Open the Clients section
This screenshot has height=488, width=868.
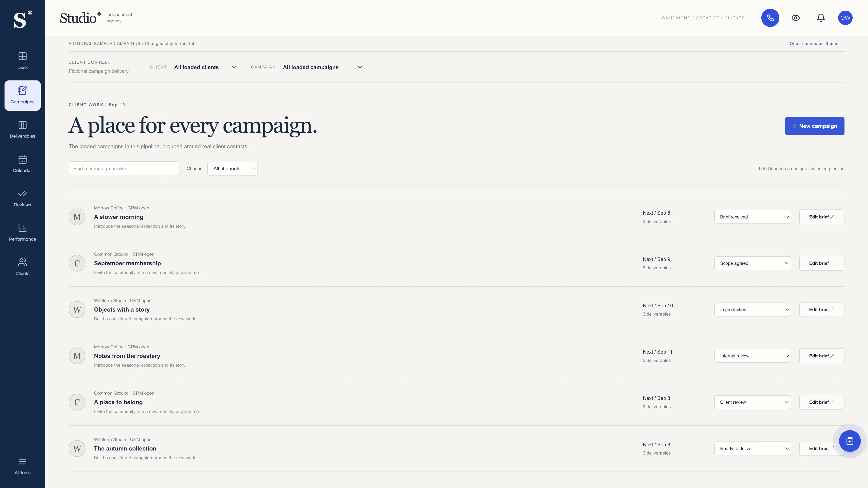click(23, 267)
